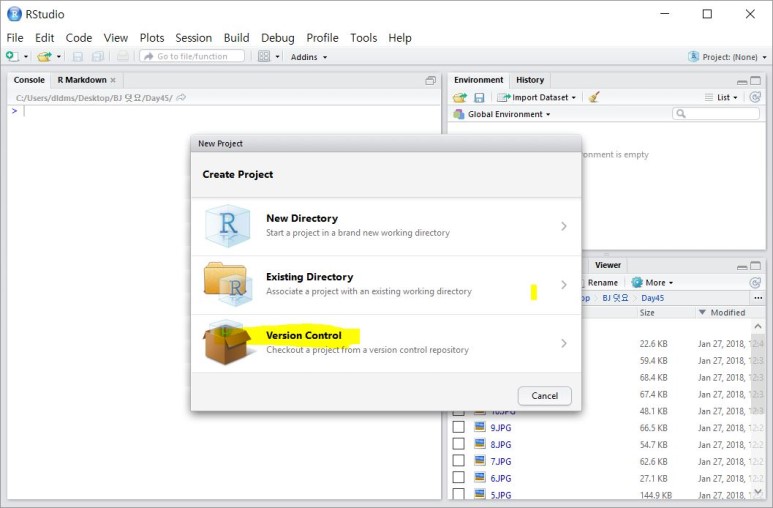Check the checkbox for 6.JPG
Viewport: 773px width, 508px height.
point(458,477)
